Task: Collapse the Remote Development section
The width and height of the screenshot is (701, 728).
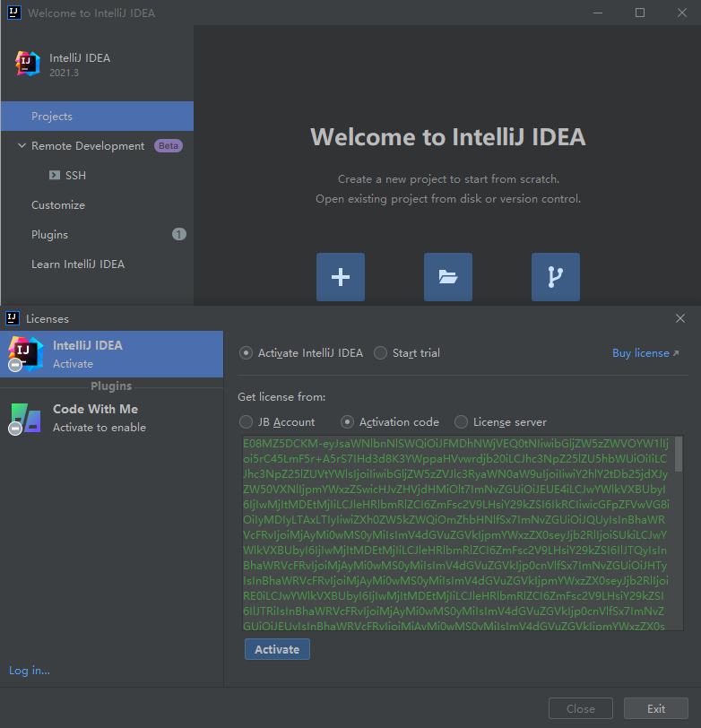Action: tap(22, 145)
